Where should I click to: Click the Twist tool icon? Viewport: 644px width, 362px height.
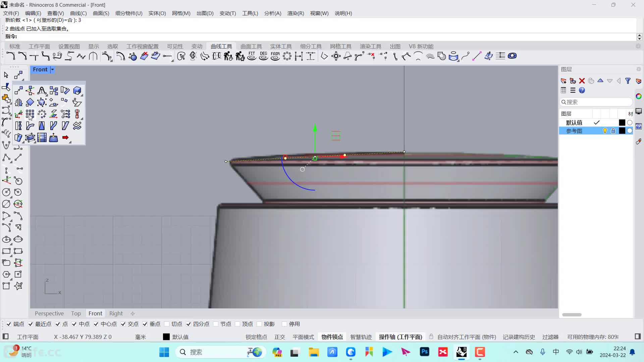point(18,126)
